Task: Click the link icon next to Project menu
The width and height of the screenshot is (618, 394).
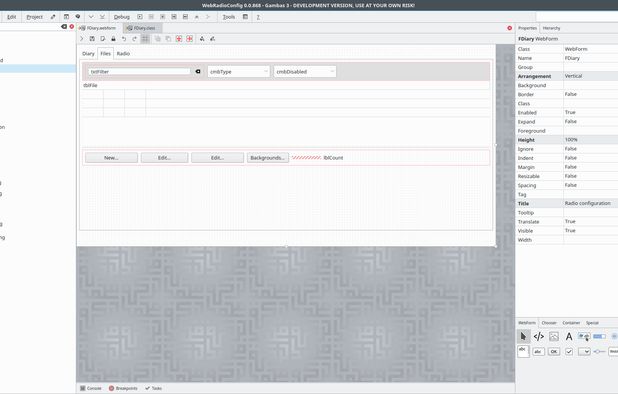Action: pyautogui.click(x=53, y=17)
